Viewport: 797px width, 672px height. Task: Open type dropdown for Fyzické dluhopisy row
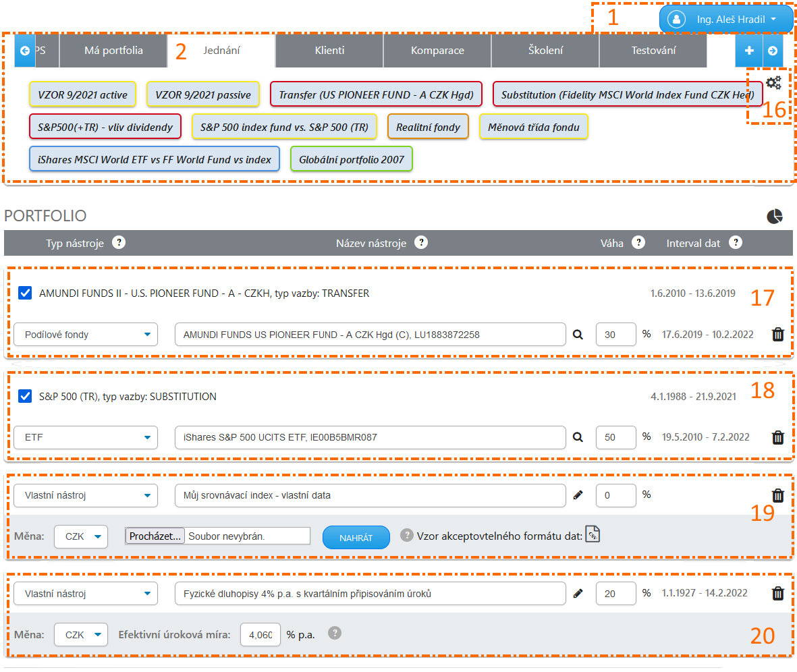point(86,593)
